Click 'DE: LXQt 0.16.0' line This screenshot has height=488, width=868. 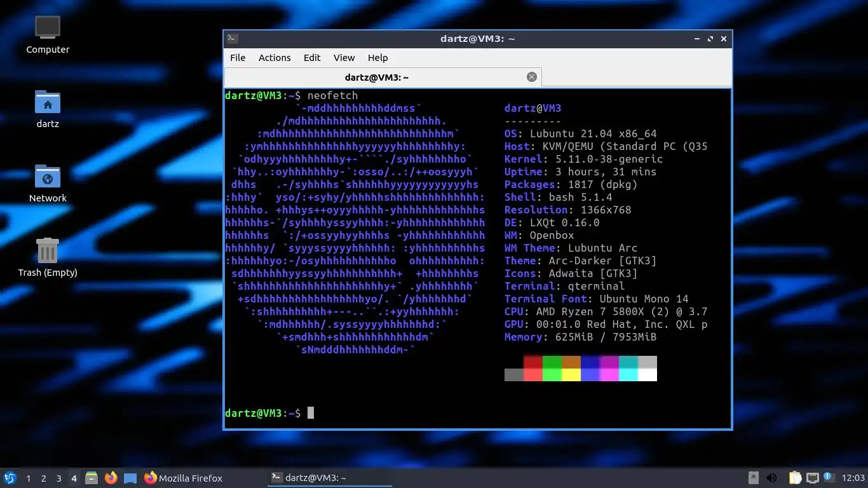click(x=552, y=222)
